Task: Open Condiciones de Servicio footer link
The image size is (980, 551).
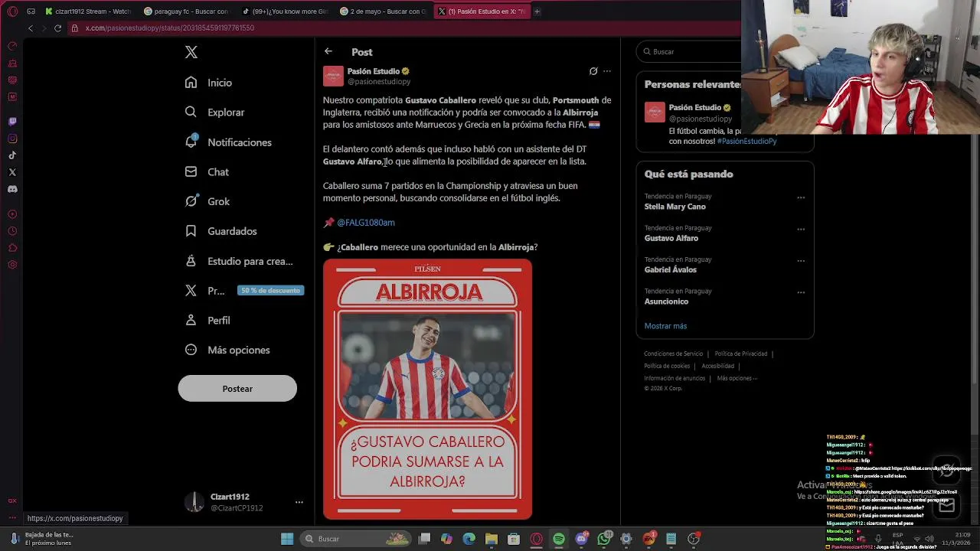Action: [673, 354]
